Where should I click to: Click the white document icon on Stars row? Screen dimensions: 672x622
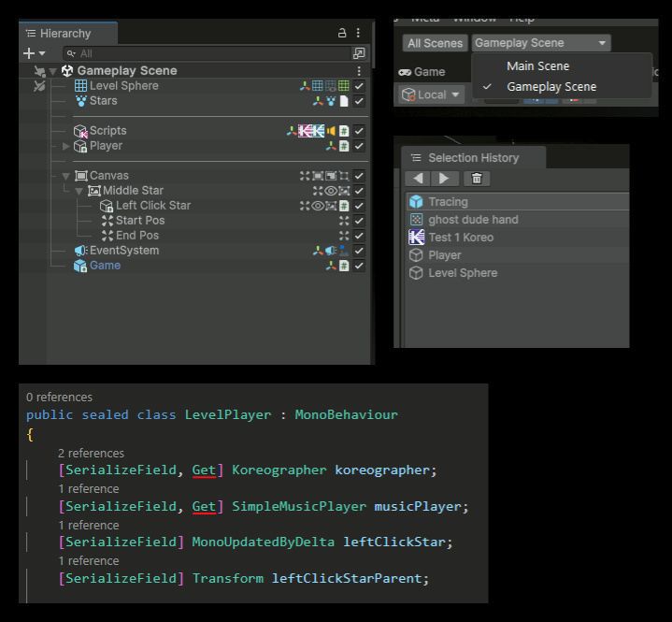click(x=344, y=101)
